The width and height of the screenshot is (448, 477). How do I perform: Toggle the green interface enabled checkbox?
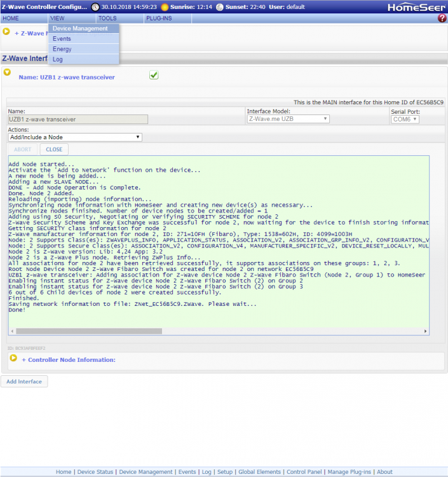click(x=154, y=76)
